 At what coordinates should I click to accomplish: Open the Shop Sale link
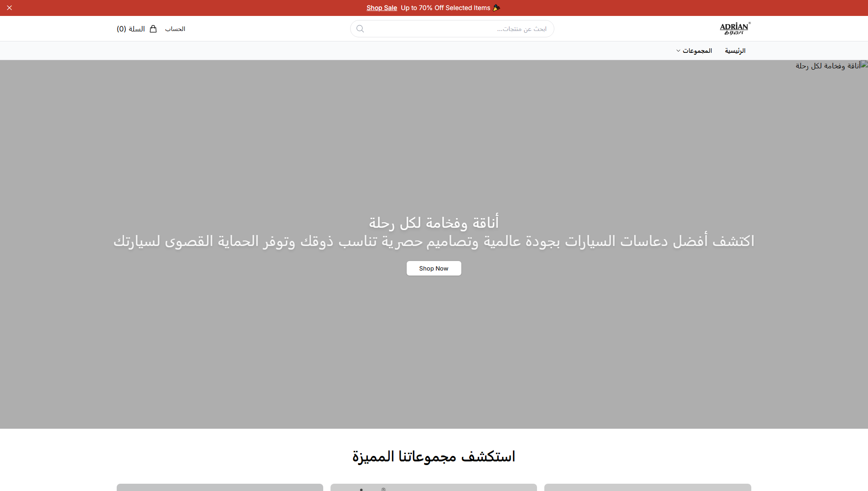click(x=382, y=8)
